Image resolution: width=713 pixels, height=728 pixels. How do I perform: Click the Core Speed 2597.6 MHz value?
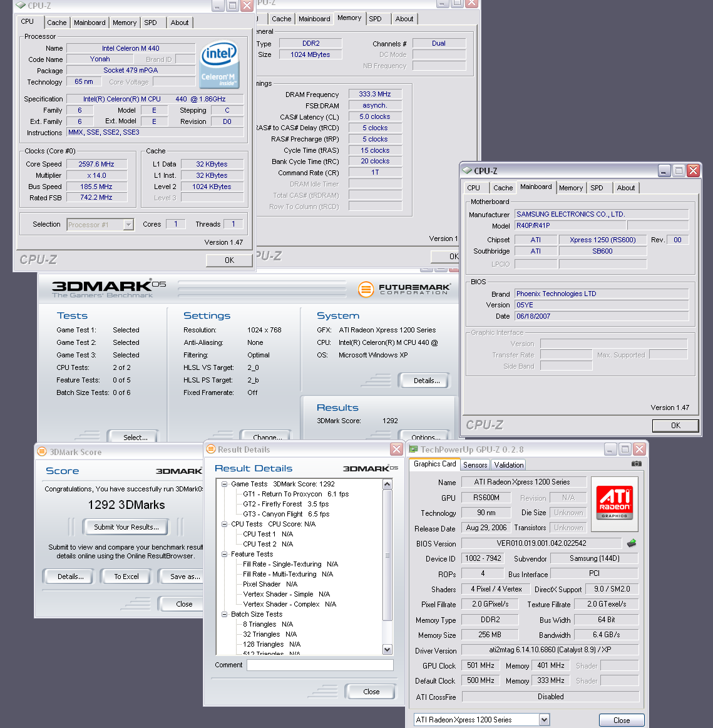96,164
